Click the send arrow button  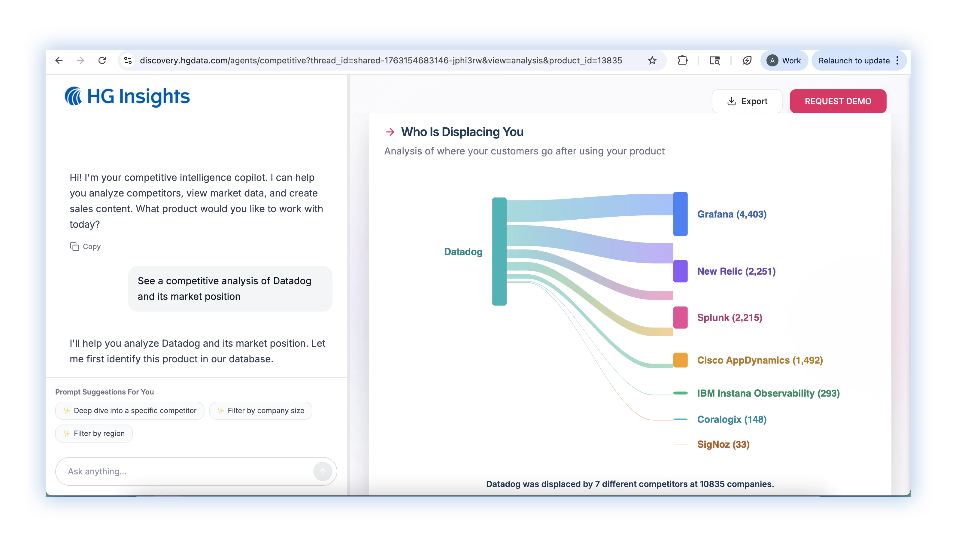(323, 471)
